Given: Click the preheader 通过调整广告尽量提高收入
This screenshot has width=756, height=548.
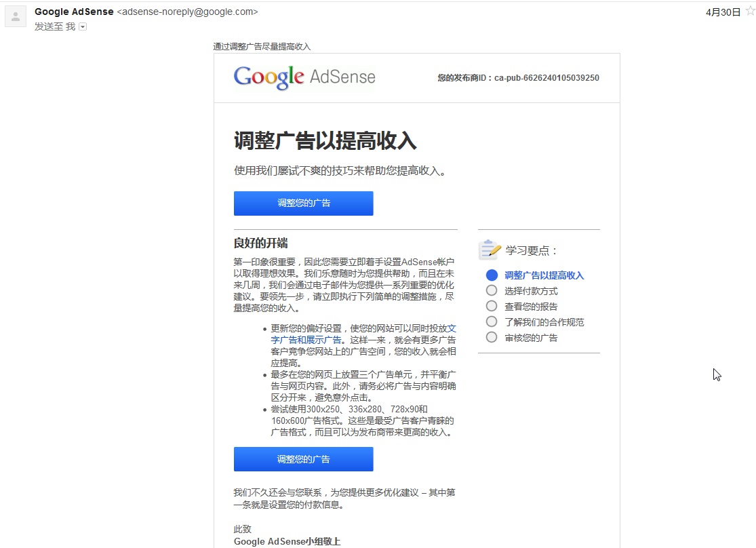Looking at the screenshot, I should tap(262, 46).
